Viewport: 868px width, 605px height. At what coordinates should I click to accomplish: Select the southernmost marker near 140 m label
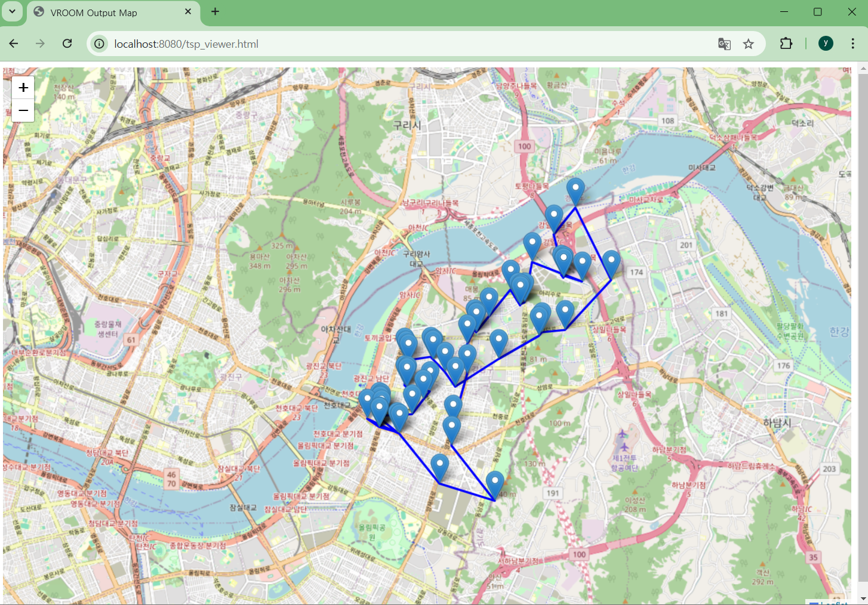point(495,485)
